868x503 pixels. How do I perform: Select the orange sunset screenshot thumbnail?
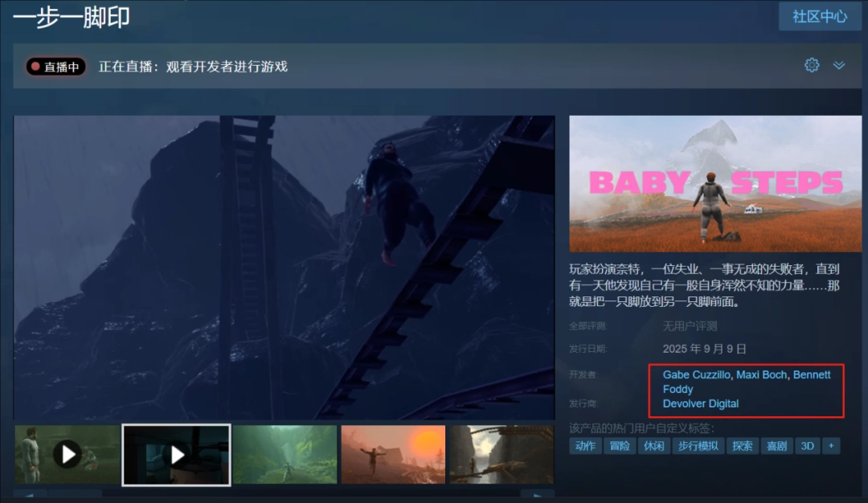click(x=393, y=454)
